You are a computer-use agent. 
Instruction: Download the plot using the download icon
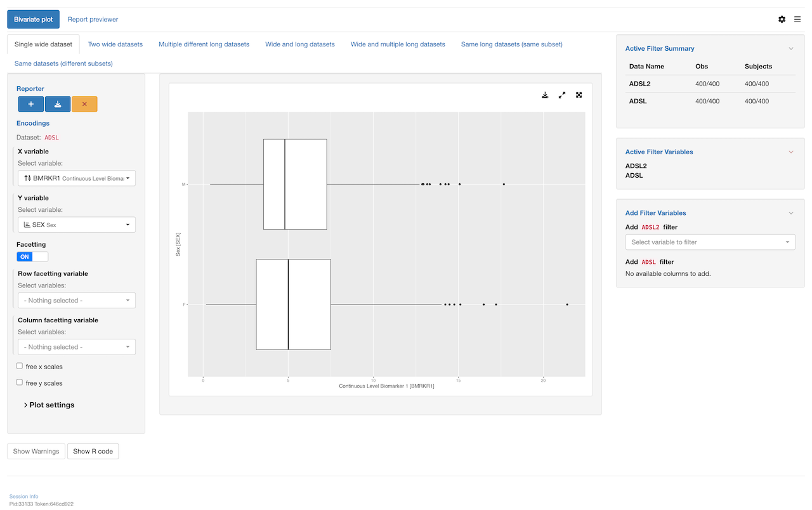(x=545, y=95)
